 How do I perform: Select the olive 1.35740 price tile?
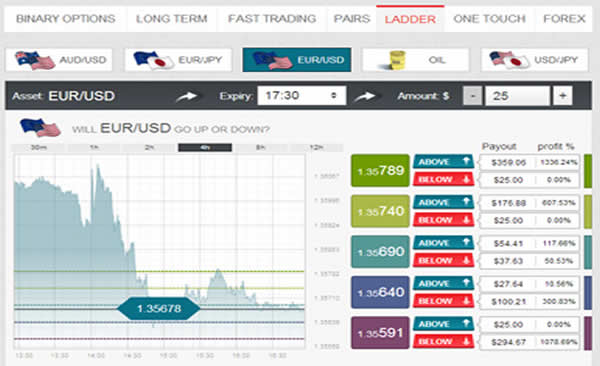click(380, 211)
